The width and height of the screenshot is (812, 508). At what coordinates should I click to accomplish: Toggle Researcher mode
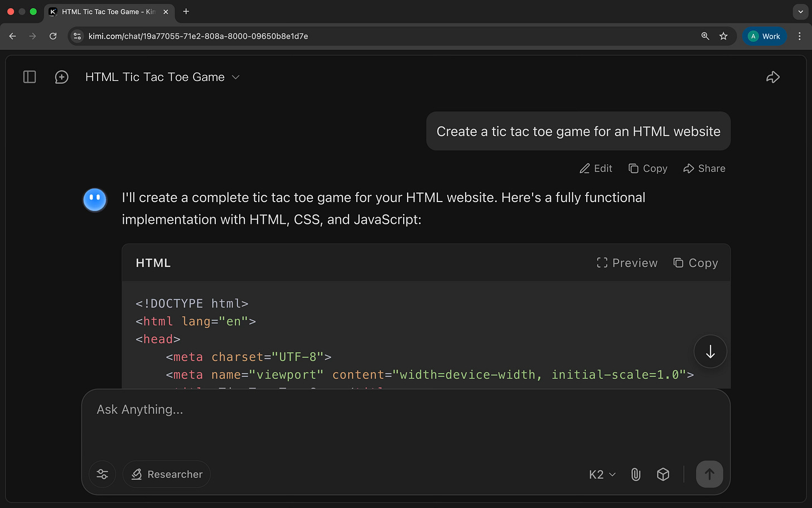pyautogui.click(x=167, y=475)
